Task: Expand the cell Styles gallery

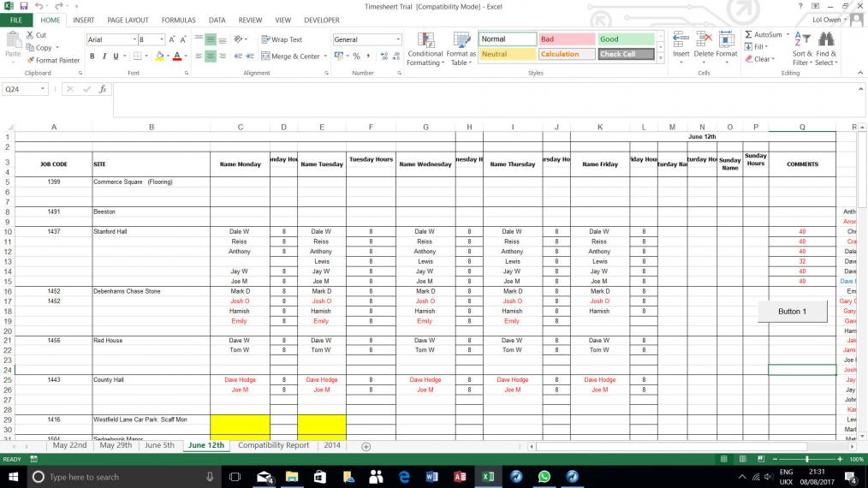Action: coord(660,57)
